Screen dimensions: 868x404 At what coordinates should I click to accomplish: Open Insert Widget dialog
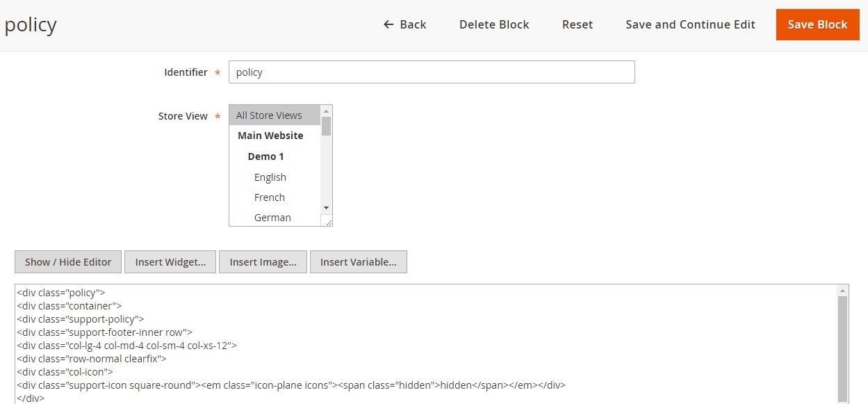[170, 262]
